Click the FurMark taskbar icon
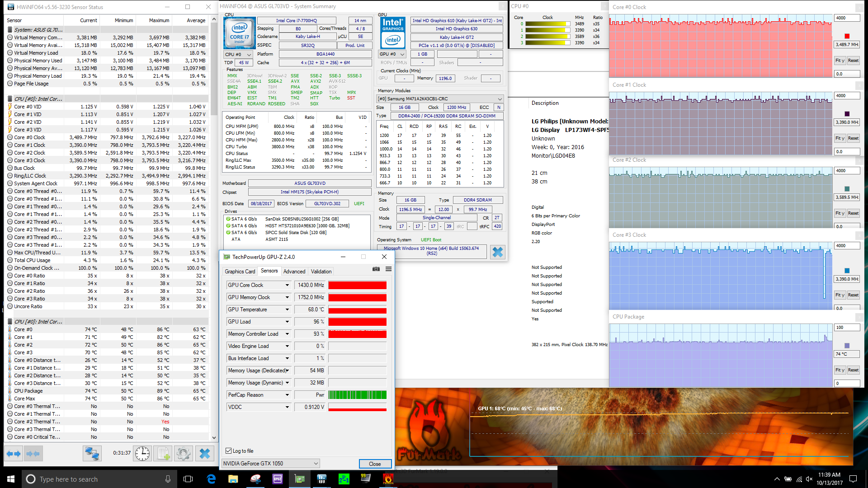This screenshot has height=488, width=868. pos(388,479)
